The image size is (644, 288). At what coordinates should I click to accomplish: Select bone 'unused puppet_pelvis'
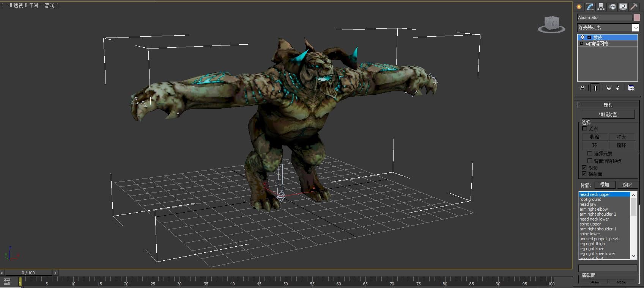click(x=605, y=239)
